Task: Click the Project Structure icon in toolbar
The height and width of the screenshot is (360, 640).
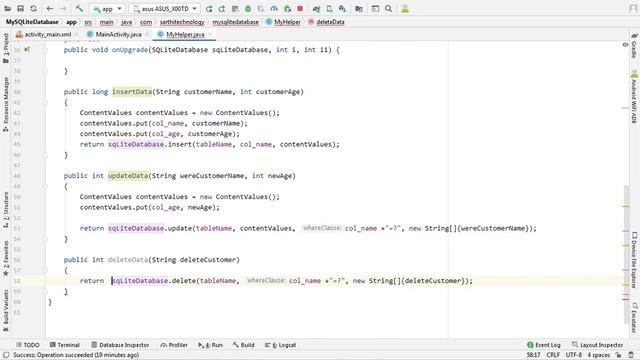Action: (359, 9)
